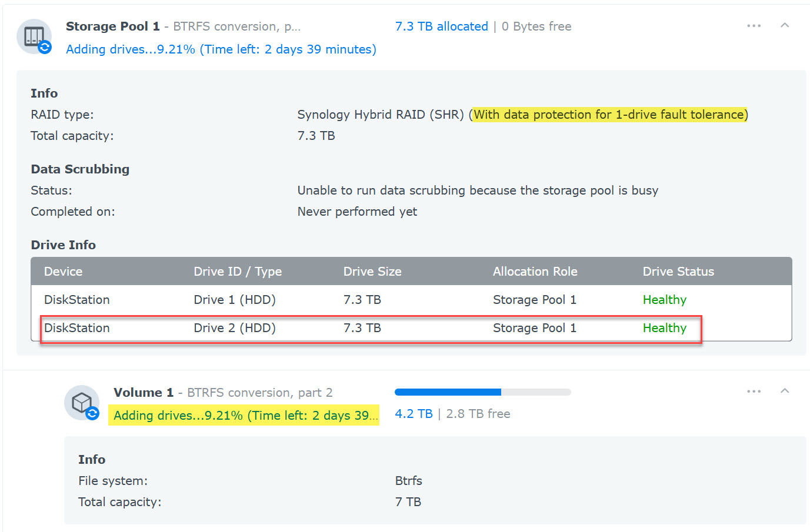Click Healthy status of Drive 2
Image resolution: width=810 pixels, height=532 pixels.
point(665,328)
